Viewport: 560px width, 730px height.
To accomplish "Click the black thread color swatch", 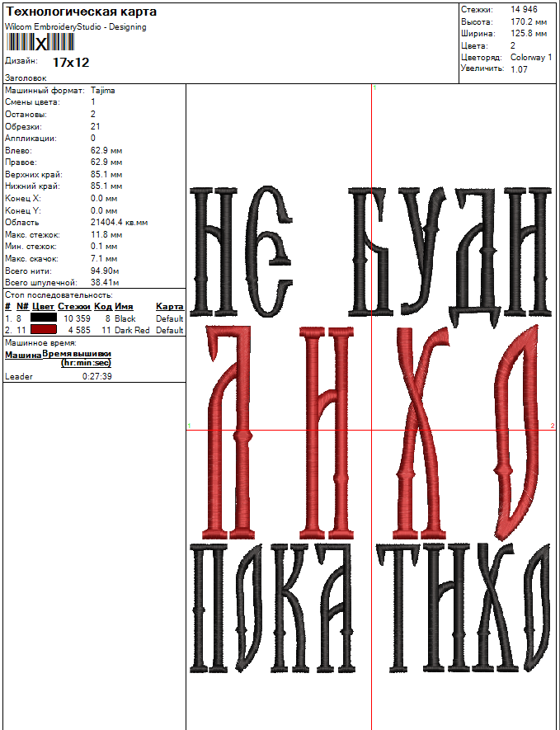I will 43,318.
